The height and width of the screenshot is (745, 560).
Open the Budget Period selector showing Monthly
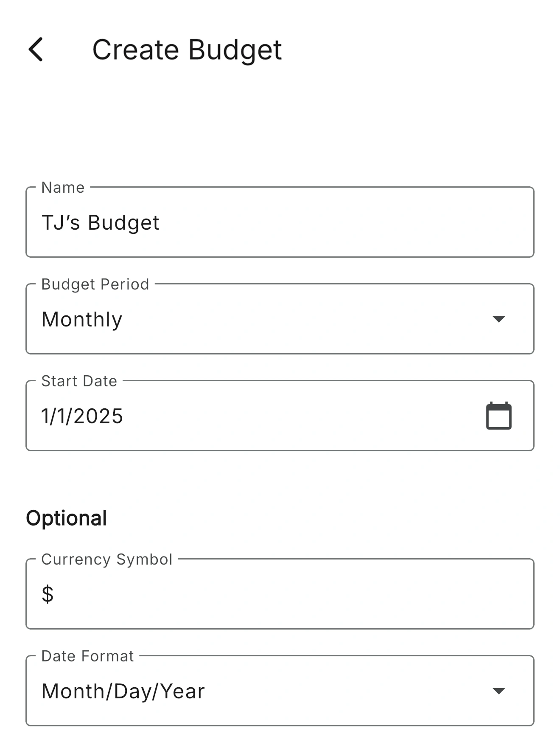coord(280,319)
